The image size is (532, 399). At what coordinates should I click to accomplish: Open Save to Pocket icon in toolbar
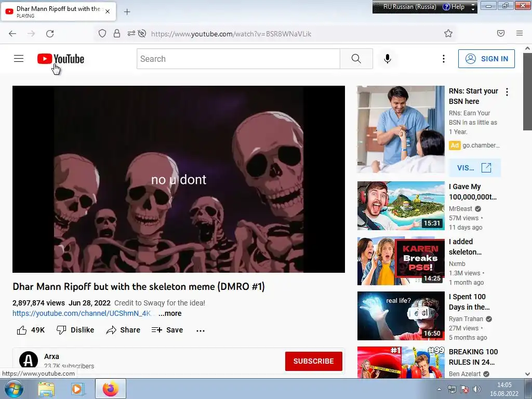coord(501,33)
